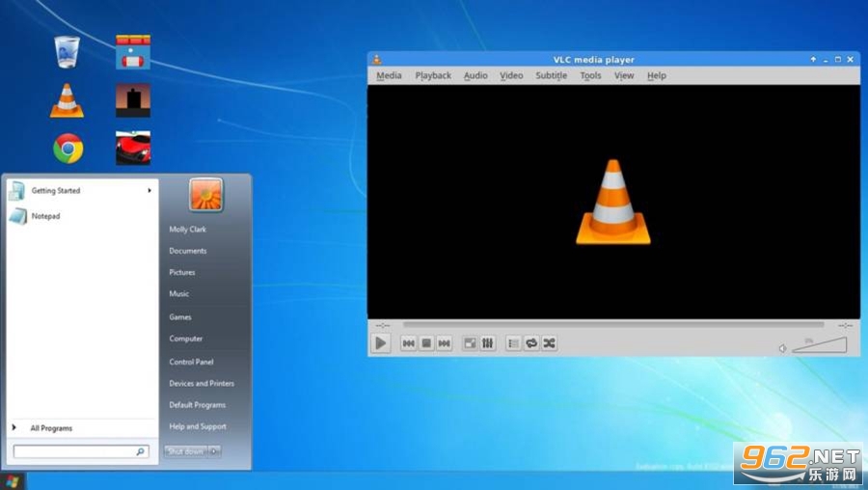Click the Windows Start orb on taskbar
Viewport: 868px width, 490px height.
click(x=12, y=481)
